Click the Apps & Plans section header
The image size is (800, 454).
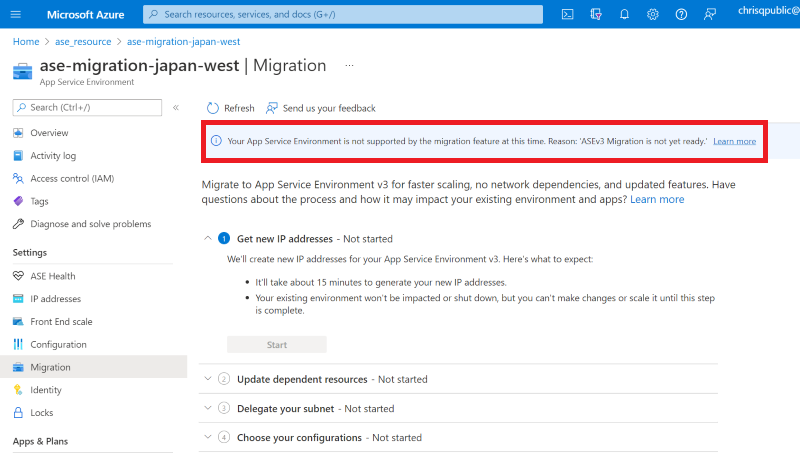(x=40, y=441)
